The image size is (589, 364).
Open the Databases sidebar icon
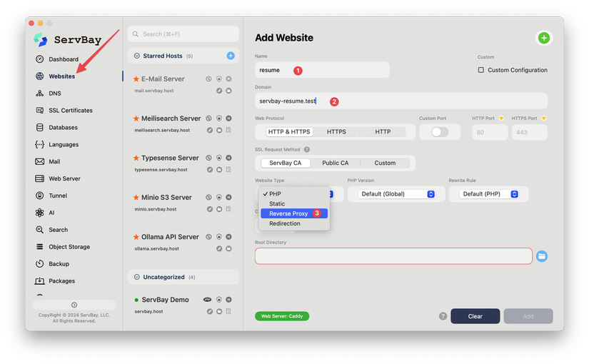click(x=39, y=127)
